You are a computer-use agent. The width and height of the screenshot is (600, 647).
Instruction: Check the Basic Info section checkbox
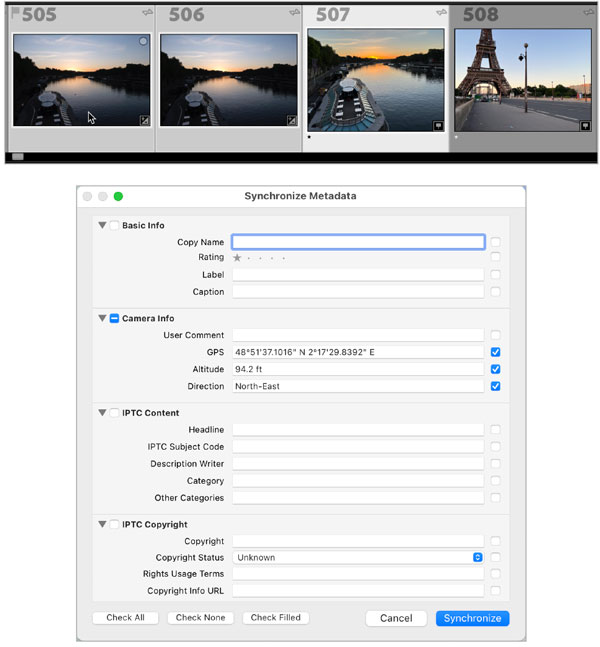(x=114, y=225)
